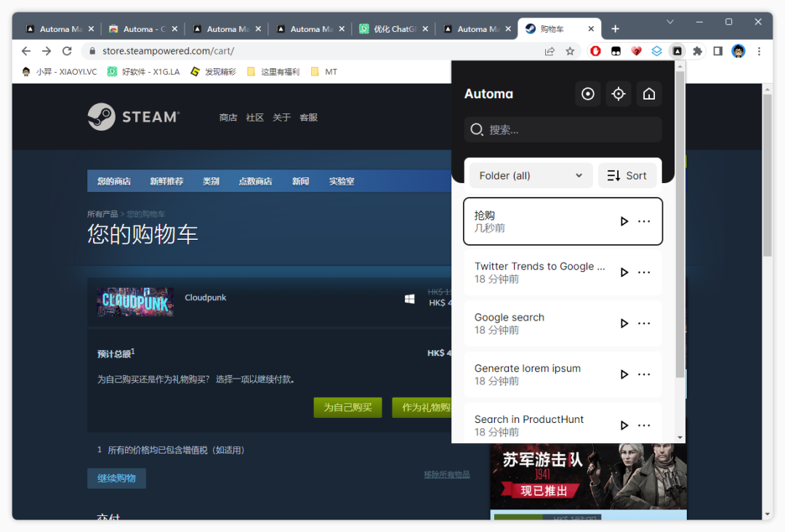785x532 pixels.
Task: Share this page icon in address bar
Action: (549, 51)
